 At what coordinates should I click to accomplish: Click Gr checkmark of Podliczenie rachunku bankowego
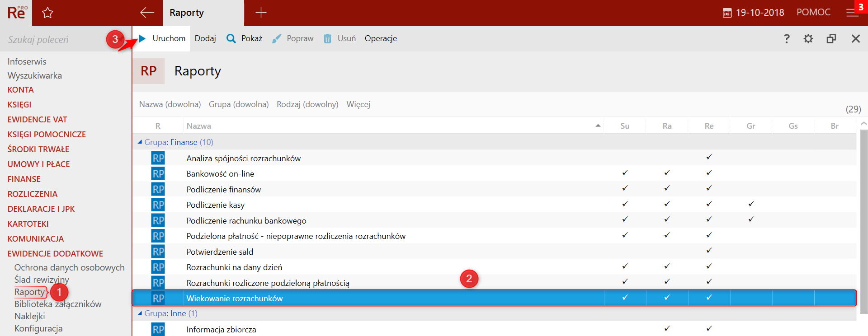click(751, 219)
